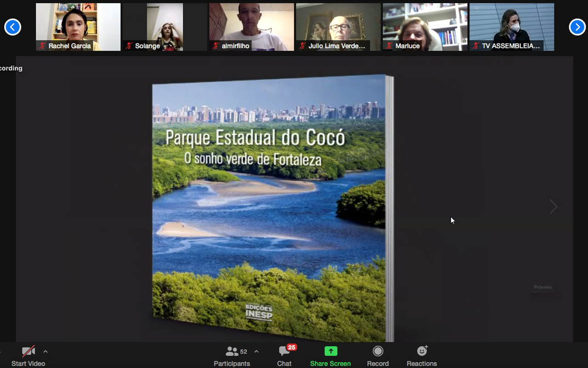The image size is (588, 368).
Task: Select Rachel Garcia's video thumbnail
Action: 78,27
